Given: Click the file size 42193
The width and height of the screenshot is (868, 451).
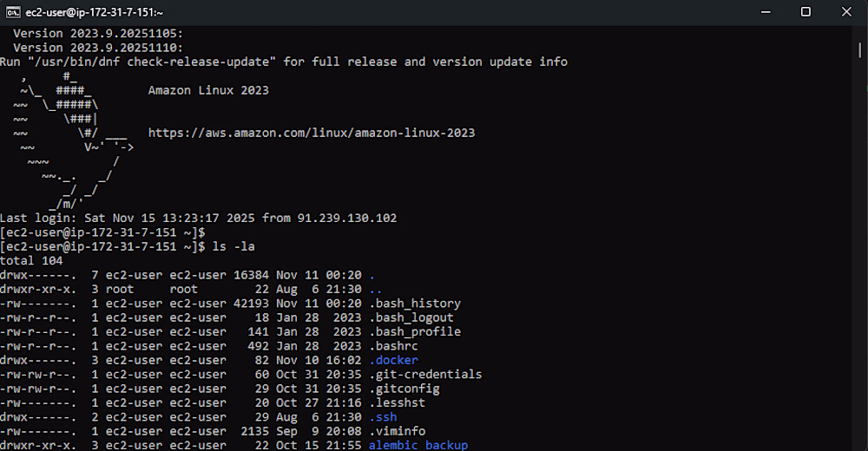Looking at the screenshot, I should [x=252, y=304].
